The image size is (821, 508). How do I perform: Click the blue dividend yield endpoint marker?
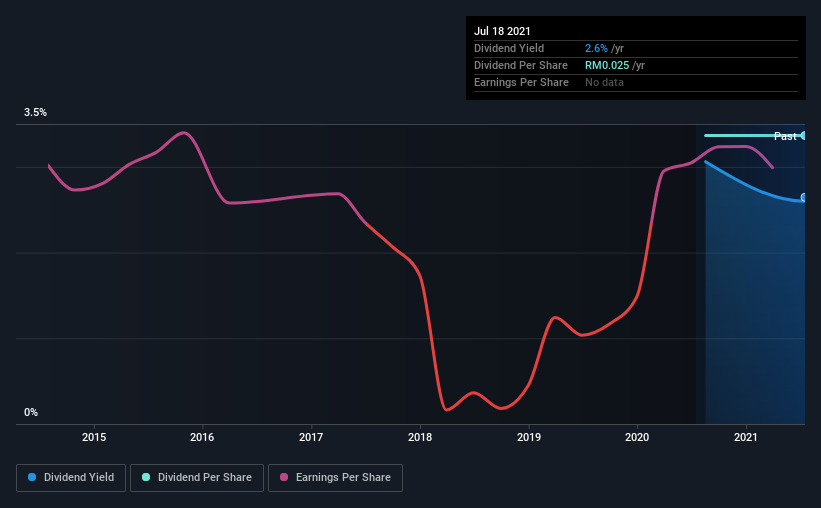point(803,197)
